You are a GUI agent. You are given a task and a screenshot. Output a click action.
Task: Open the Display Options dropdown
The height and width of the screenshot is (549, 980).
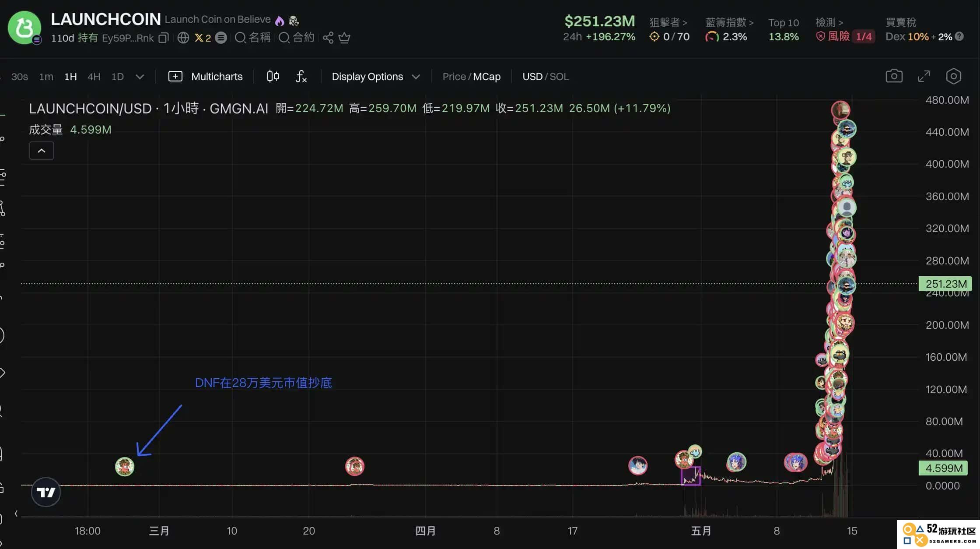[x=376, y=77]
